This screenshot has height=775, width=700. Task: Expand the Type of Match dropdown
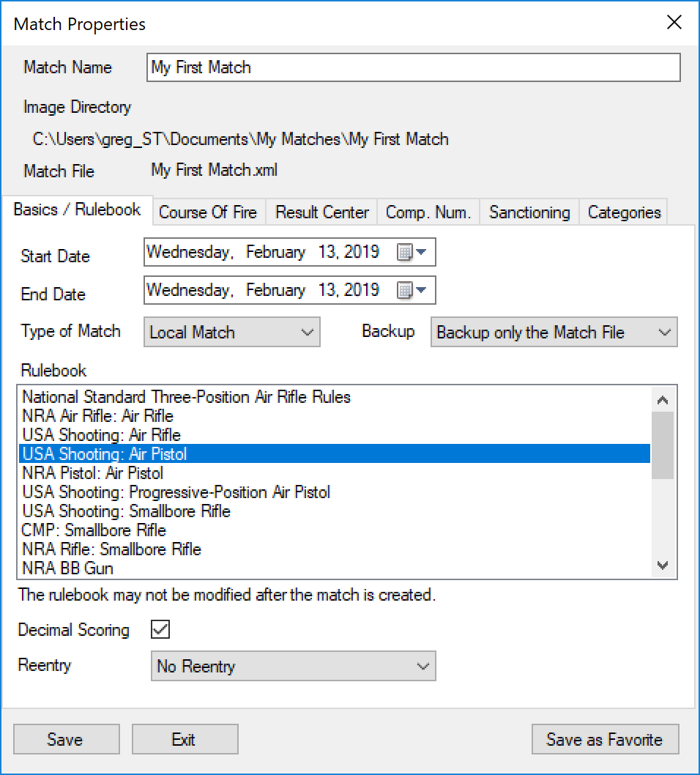click(231, 333)
